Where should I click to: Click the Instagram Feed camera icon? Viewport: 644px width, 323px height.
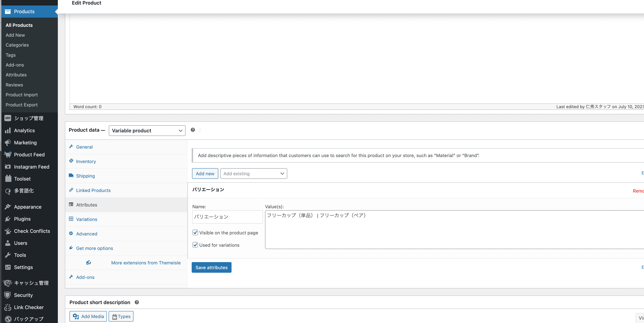(x=8, y=167)
